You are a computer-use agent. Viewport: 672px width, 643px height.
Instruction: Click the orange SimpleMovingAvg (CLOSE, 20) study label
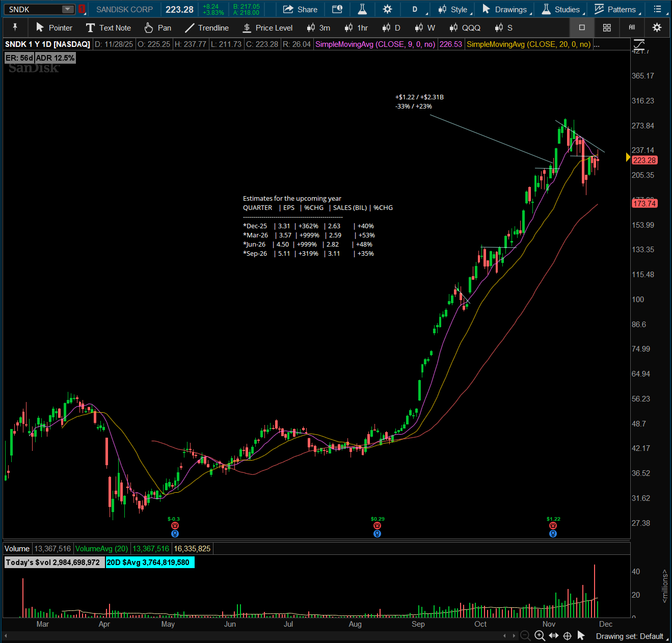pyautogui.click(x=529, y=44)
